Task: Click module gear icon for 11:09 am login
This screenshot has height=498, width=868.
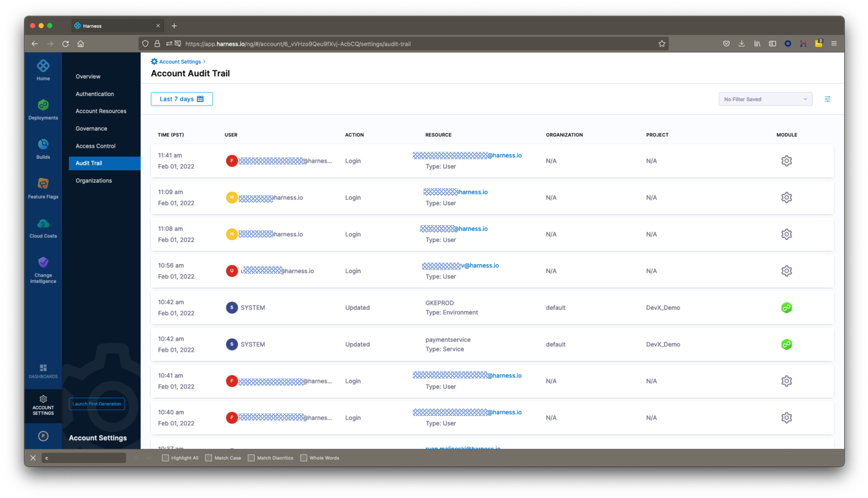Action: click(787, 198)
